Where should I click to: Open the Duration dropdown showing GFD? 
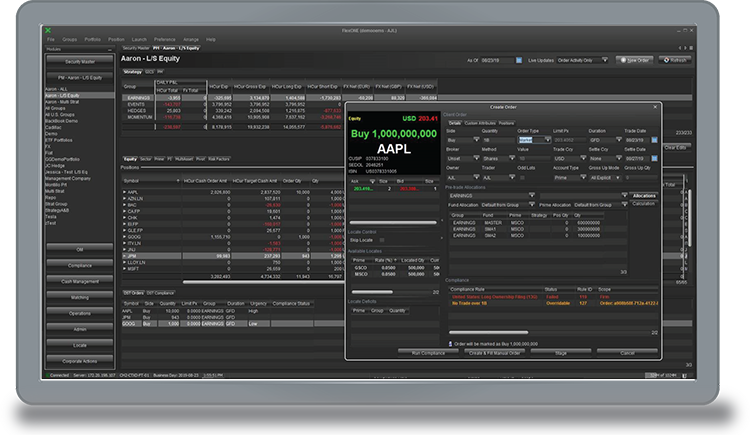click(x=618, y=140)
